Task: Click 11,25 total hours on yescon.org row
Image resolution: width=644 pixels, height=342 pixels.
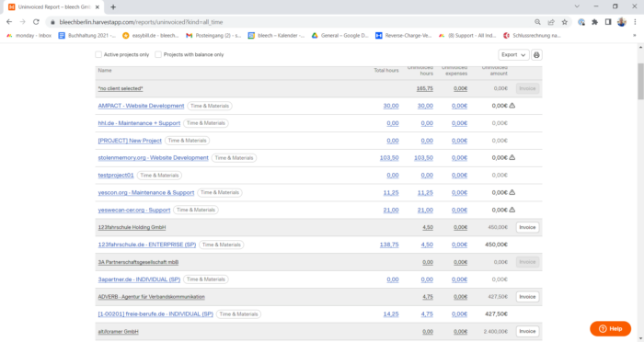Action: (x=391, y=192)
